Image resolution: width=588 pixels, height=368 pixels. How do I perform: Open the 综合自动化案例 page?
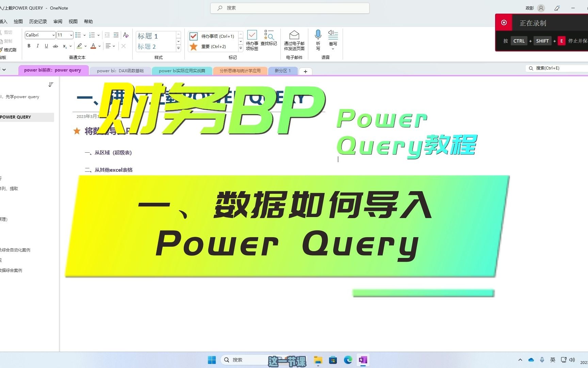coord(15,250)
